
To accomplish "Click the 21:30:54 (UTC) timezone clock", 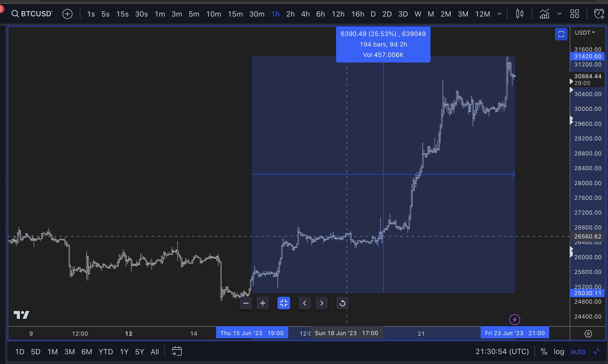I will (502, 352).
